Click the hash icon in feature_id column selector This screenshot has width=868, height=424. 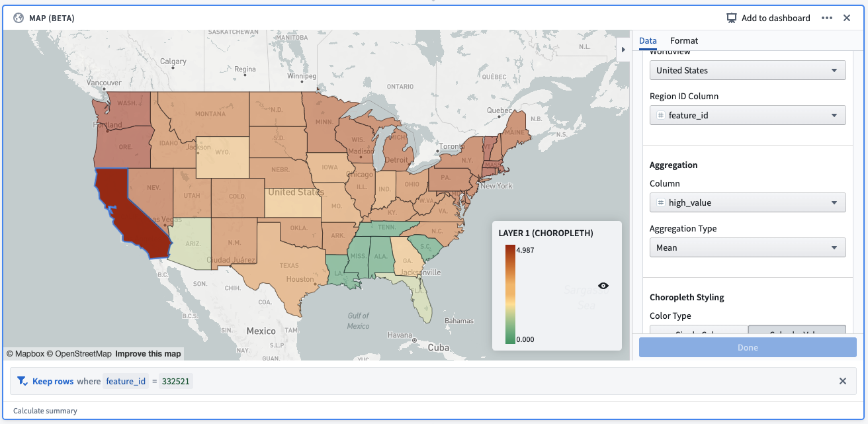point(660,115)
